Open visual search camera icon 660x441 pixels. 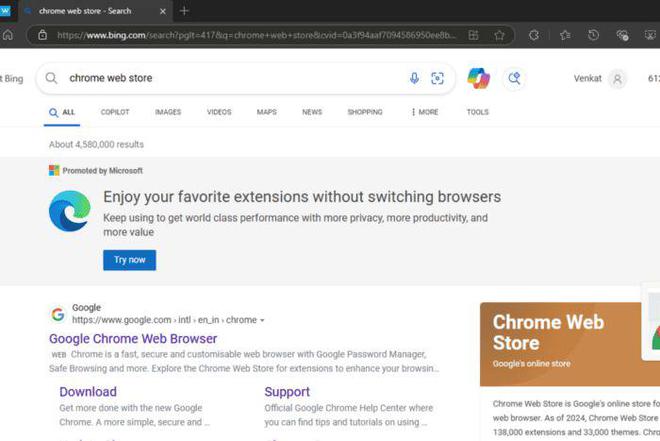(437, 78)
